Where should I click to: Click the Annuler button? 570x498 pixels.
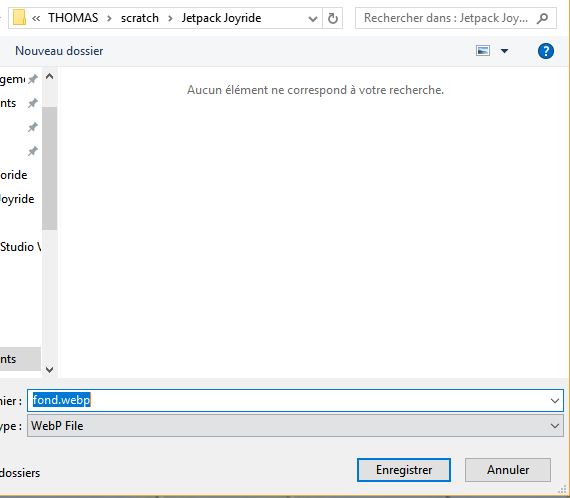coord(508,470)
